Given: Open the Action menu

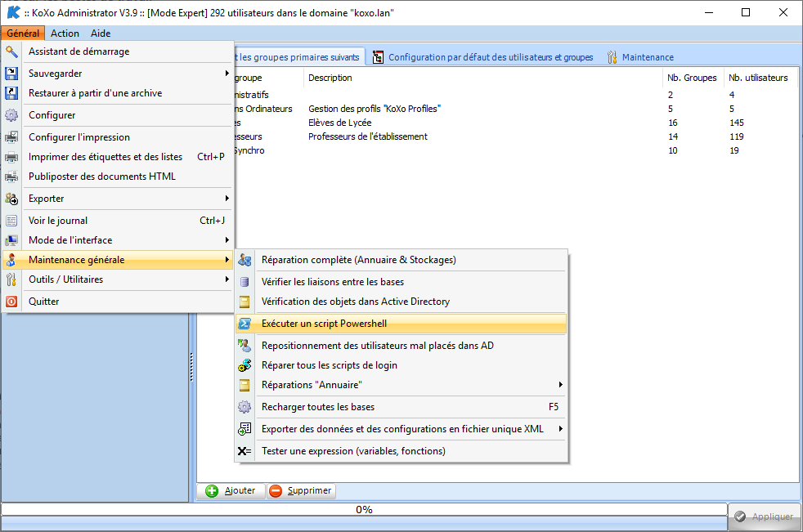Looking at the screenshot, I should pyautogui.click(x=65, y=34).
